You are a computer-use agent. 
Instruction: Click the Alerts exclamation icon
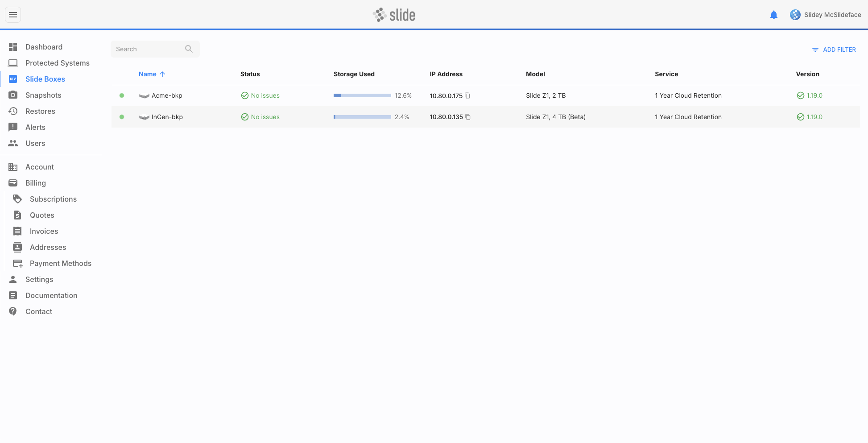[x=13, y=127]
